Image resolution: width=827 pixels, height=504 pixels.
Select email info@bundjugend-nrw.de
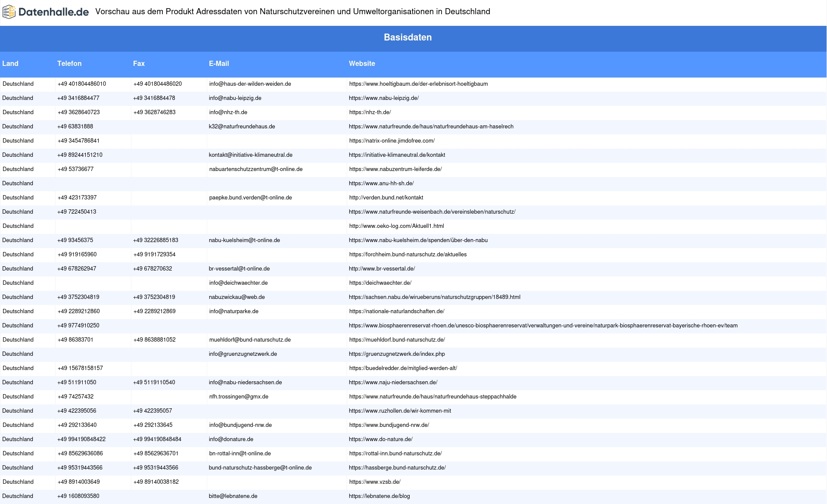click(240, 425)
